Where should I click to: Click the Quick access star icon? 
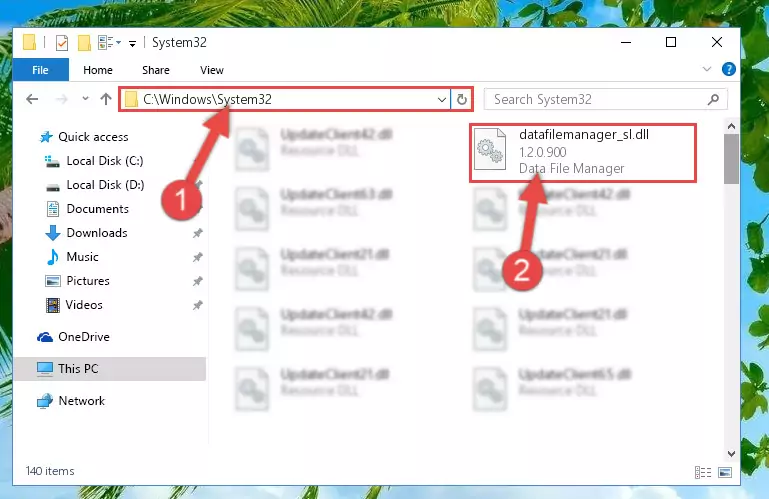[x=46, y=137]
